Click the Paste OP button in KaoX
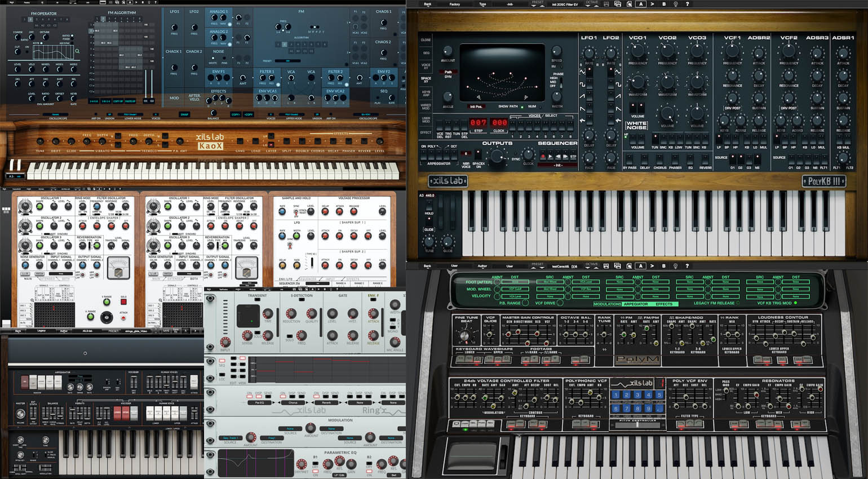This screenshot has height=479, width=868. click(x=130, y=101)
